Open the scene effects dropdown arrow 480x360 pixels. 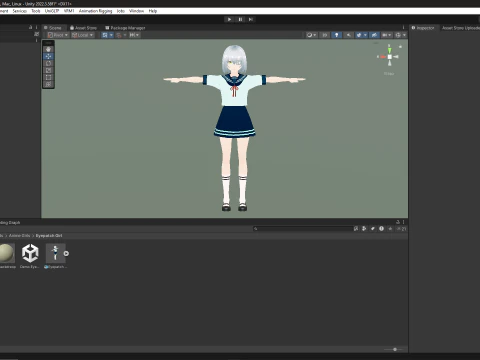coord(365,35)
